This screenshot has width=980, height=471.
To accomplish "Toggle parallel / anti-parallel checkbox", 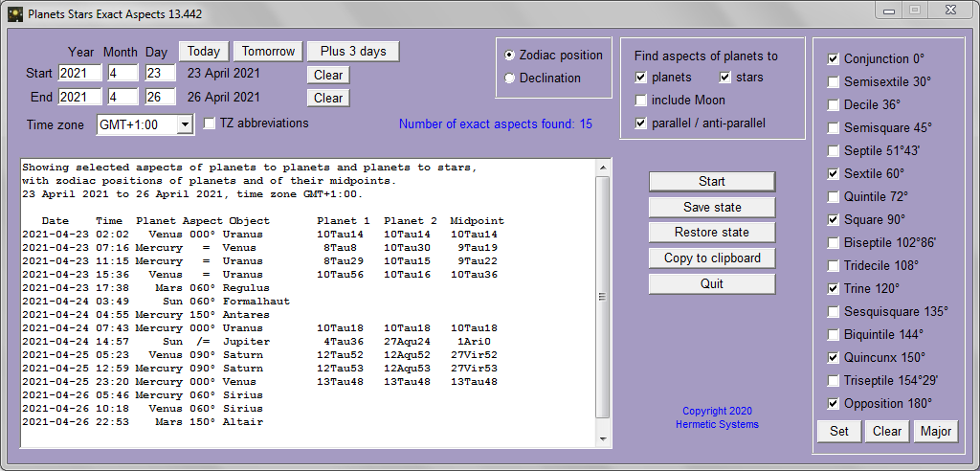I will (640, 123).
